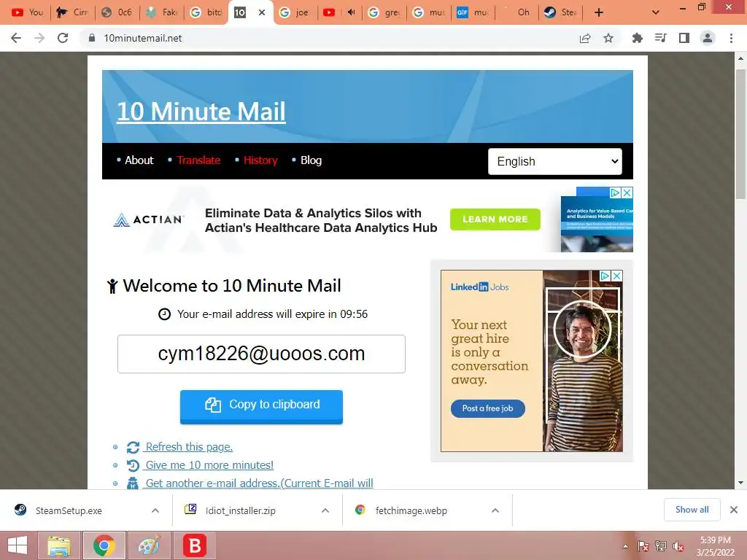Image resolution: width=747 pixels, height=560 pixels.
Task: Click 'Get another e-mail address' link
Action: point(259,483)
